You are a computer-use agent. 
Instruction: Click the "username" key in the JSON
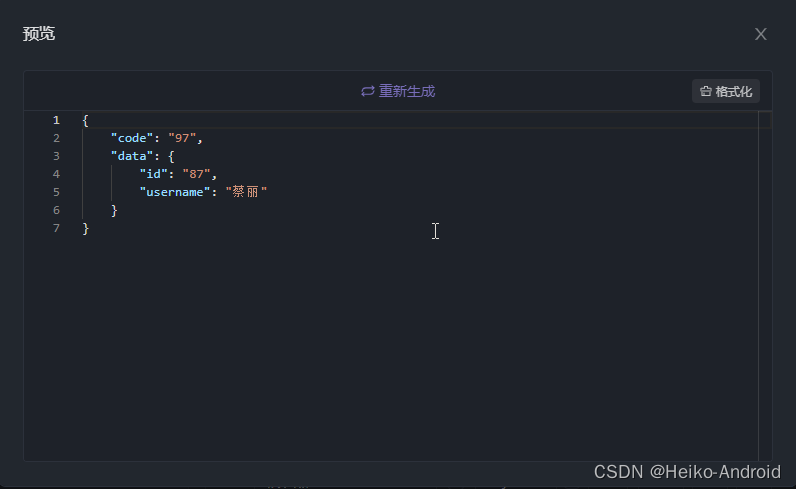[x=175, y=192]
